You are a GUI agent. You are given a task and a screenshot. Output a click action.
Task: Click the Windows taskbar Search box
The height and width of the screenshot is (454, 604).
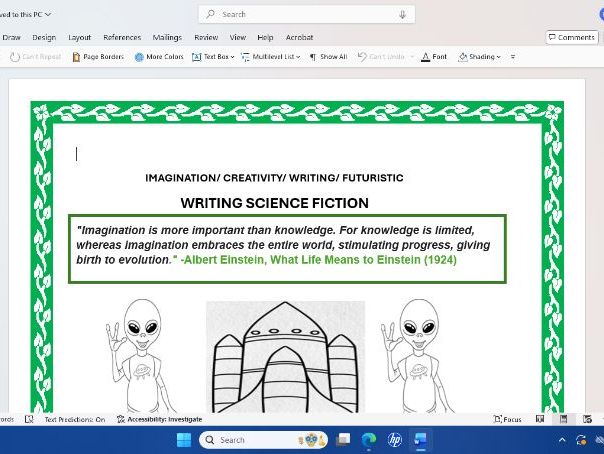pos(263,440)
